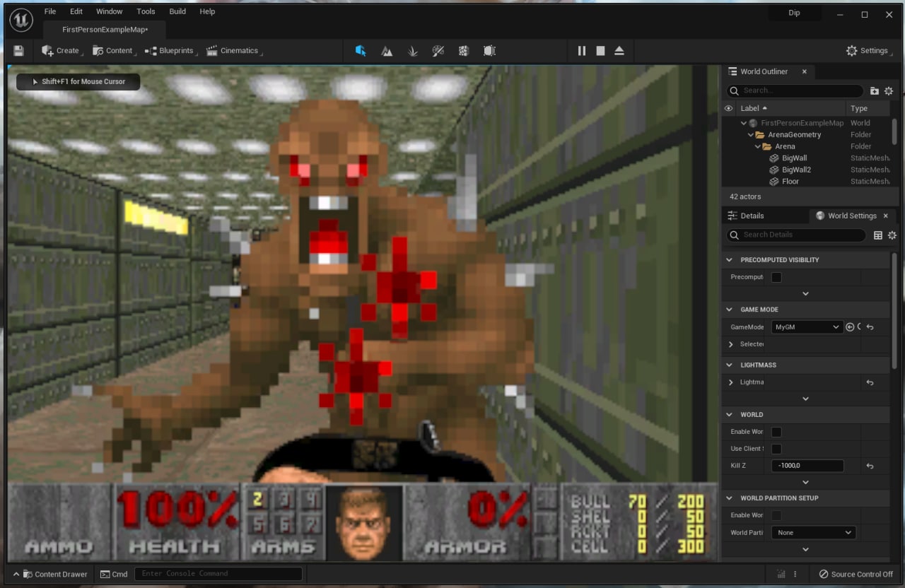Switch to Mesh Paint mode icon
The image size is (905, 588).
click(x=438, y=51)
